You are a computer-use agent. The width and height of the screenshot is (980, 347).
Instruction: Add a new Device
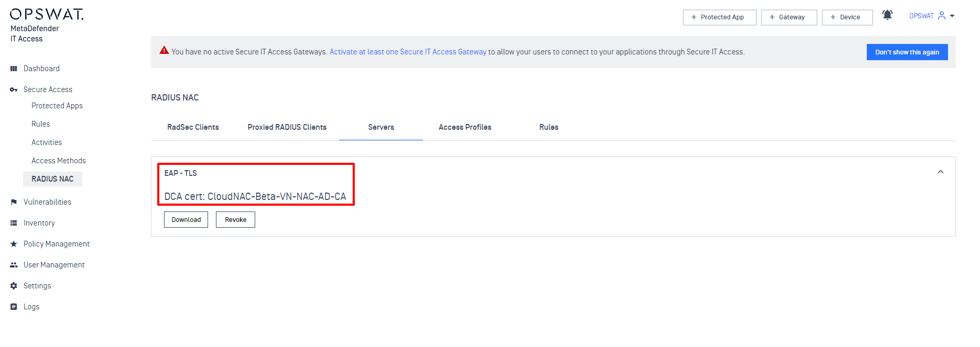click(847, 17)
